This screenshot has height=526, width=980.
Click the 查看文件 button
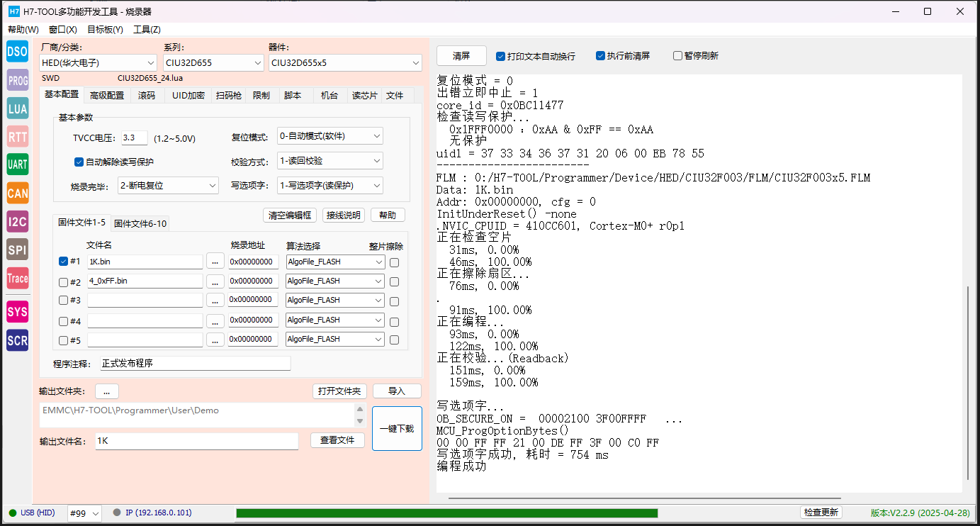coord(337,440)
